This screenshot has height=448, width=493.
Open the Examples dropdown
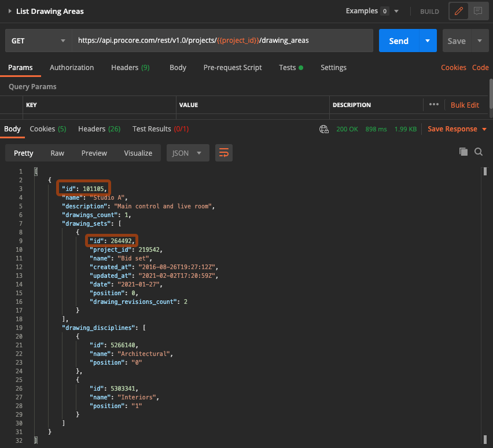(372, 11)
